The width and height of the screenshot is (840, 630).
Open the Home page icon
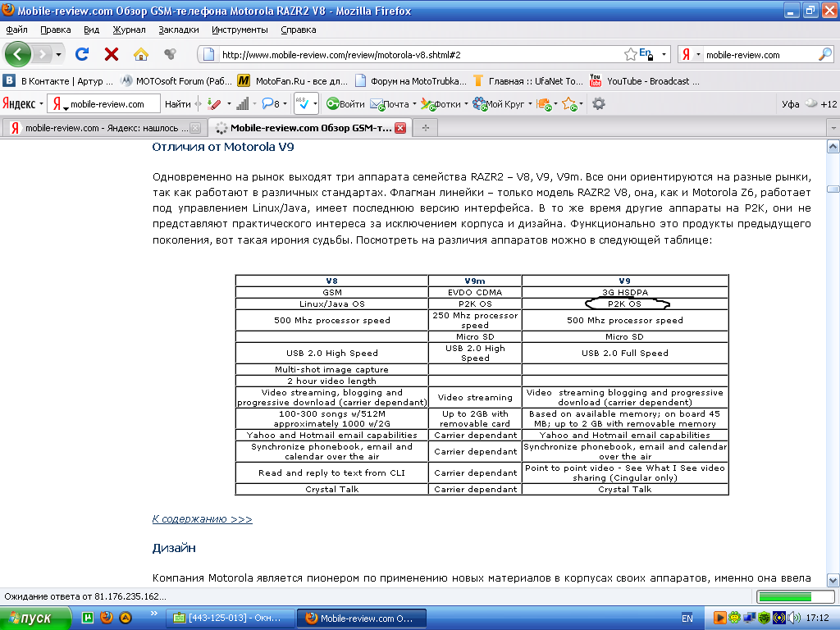(x=141, y=54)
